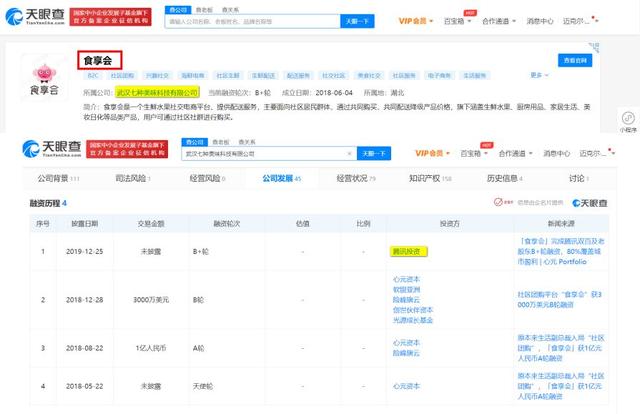Open 险峰旗云 investor in B轮 row
This screenshot has width=640, height=414.
pyautogui.click(x=406, y=300)
